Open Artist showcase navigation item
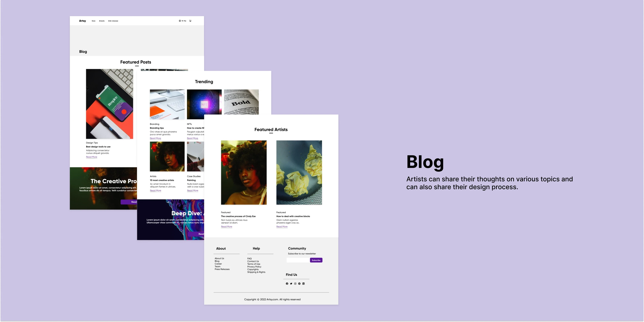 (x=113, y=21)
